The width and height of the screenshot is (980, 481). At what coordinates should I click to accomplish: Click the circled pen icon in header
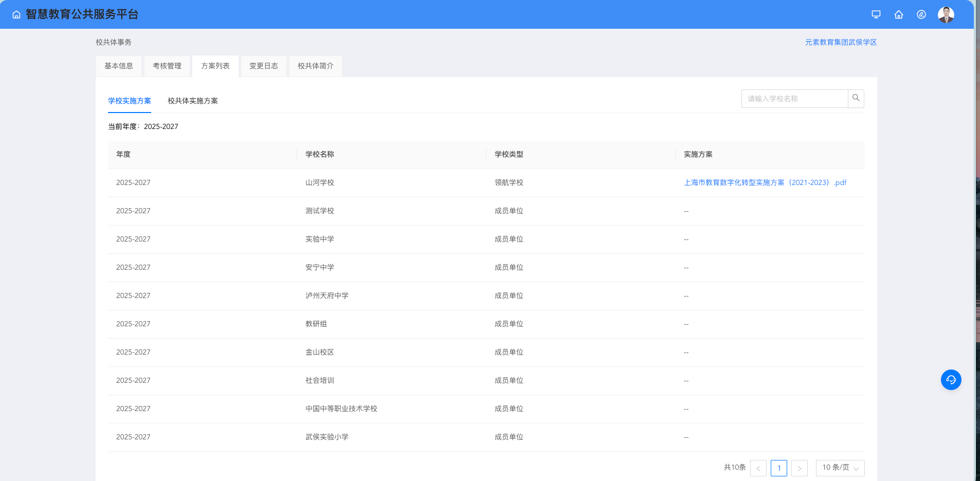click(x=921, y=14)
